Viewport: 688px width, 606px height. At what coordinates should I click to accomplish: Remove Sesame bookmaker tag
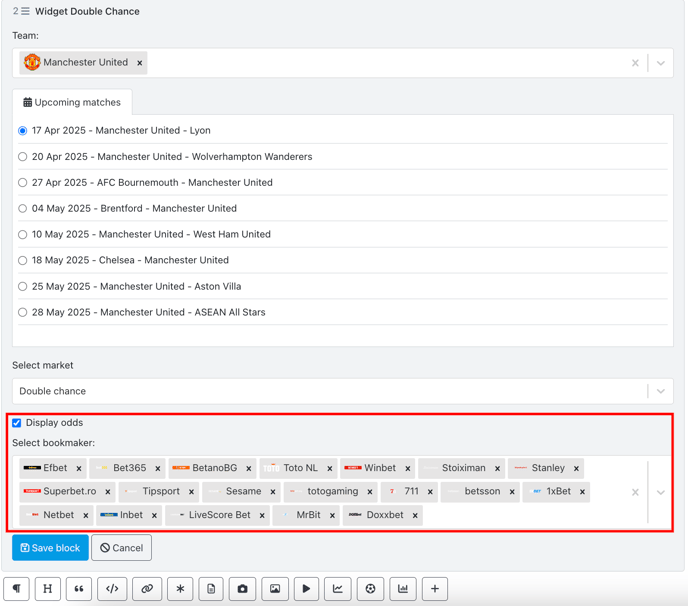point(273,492)
